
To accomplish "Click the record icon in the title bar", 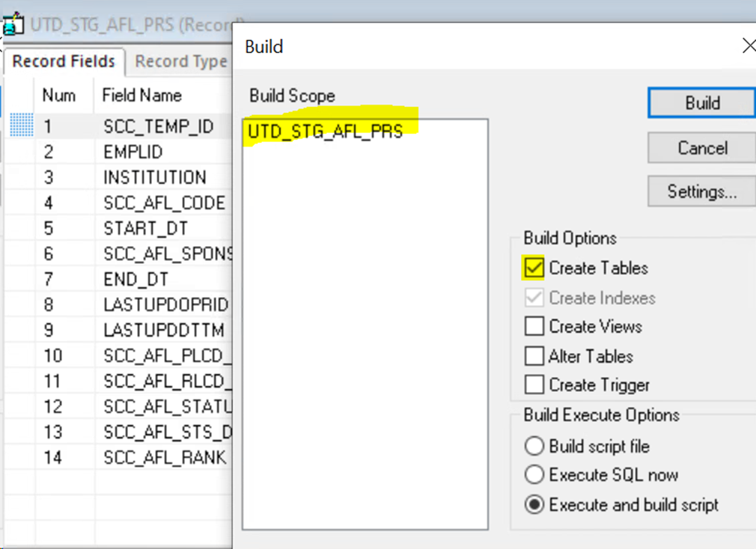I will [x=13, y=25].
